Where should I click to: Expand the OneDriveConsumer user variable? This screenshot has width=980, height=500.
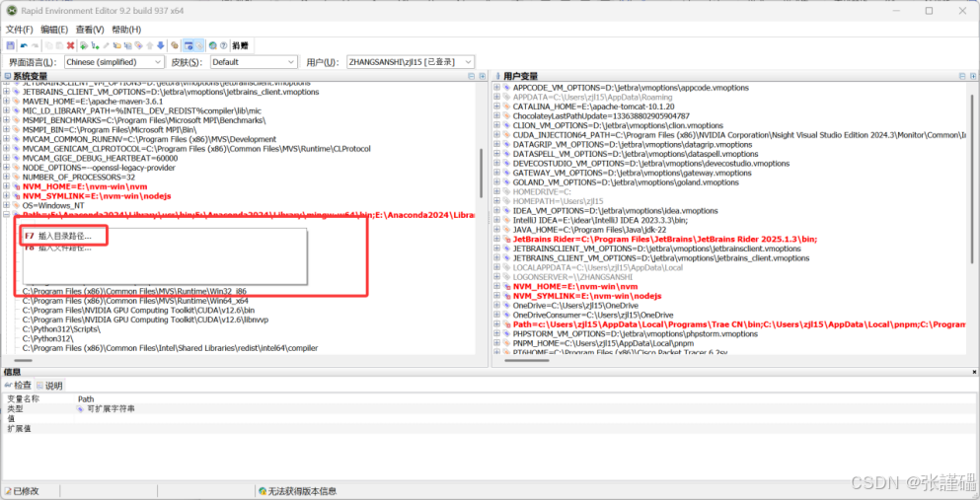point(496,315)
